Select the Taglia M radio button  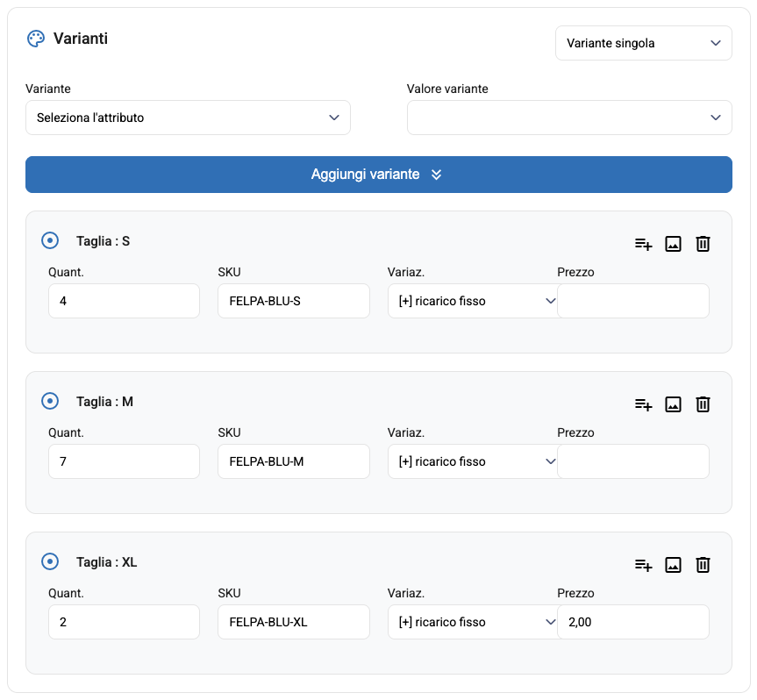pyautogui.click(x=50, y=401)
